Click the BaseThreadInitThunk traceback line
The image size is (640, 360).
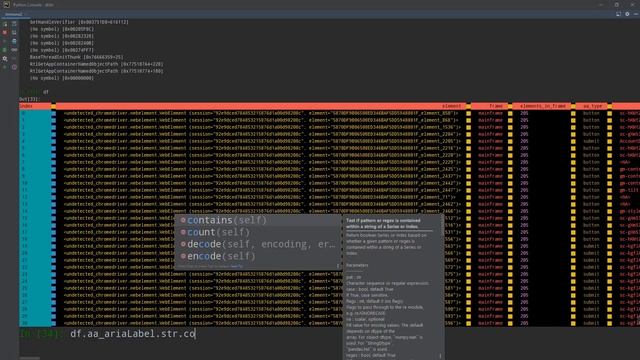[76, 57]
